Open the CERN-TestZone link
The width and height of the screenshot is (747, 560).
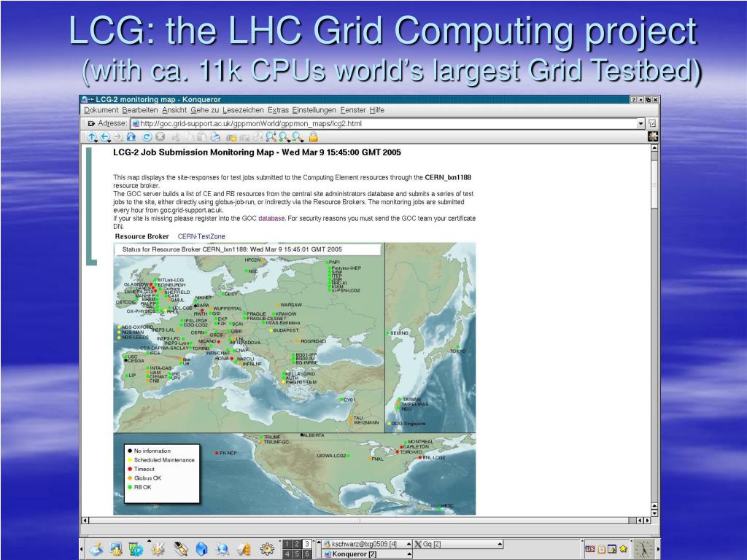click(x=201, y=236)
